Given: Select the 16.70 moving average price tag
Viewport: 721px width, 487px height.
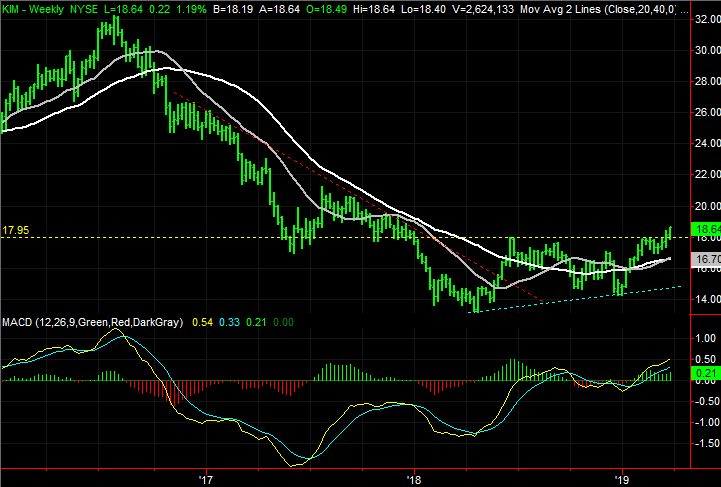Looking at the screenshot, I should point(705,259).
